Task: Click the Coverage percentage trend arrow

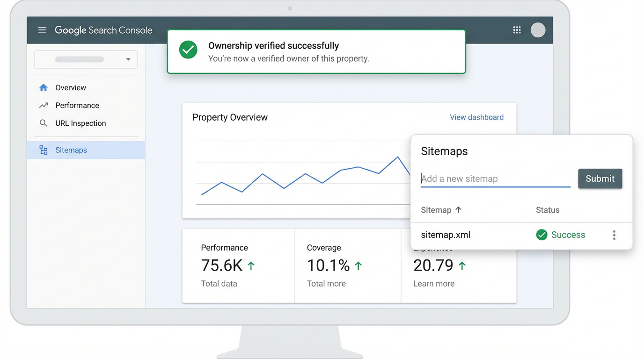Action: [359, 265]
